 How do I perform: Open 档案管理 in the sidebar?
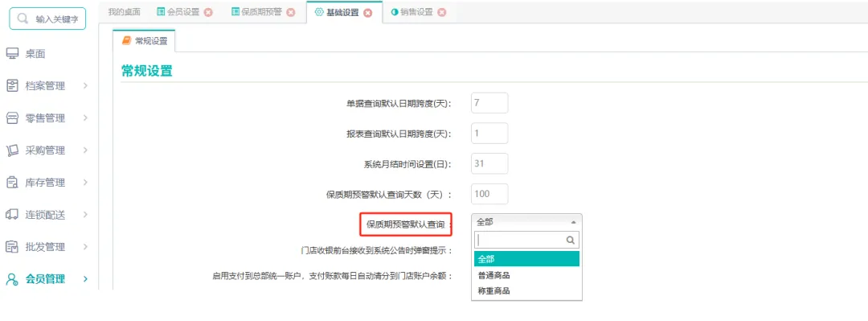click(x=45, y=86)
